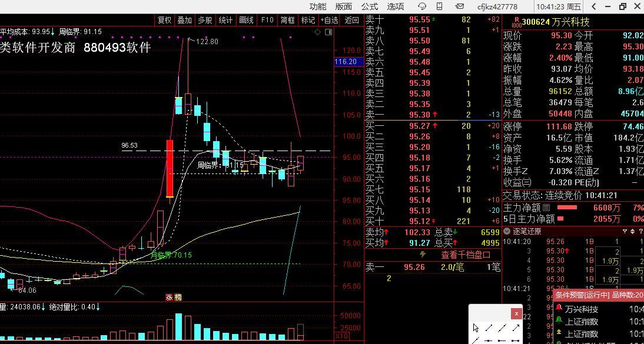The width and height of the screenshot is (644, 344).
Task: Click the R 1000 badge beside stock code
Action: pos(517,22)
